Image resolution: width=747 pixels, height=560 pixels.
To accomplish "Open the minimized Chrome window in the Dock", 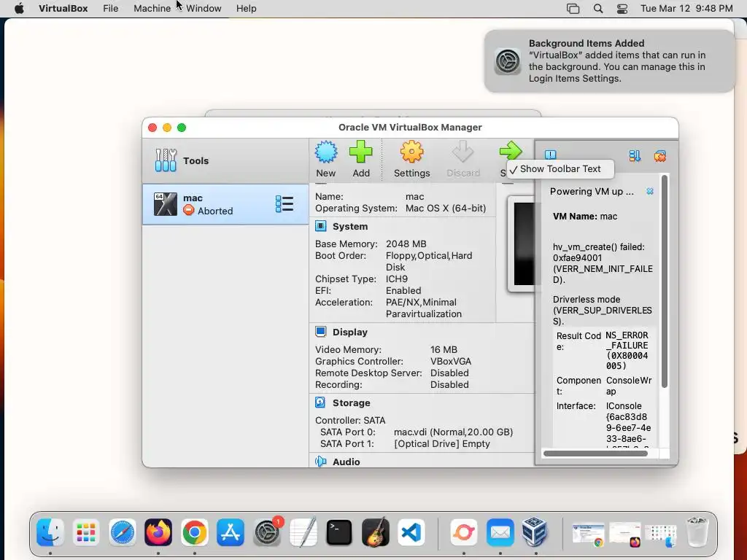I will point(588,534).
